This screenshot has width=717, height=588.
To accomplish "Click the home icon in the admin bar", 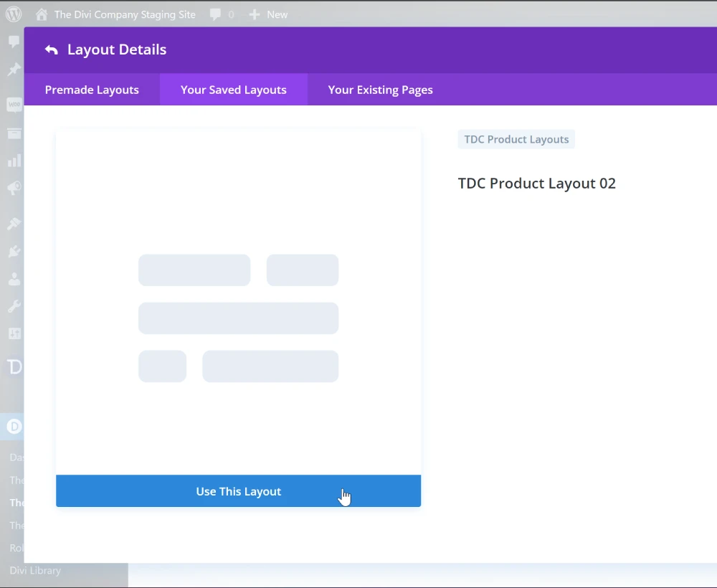I will pos(42,14).
